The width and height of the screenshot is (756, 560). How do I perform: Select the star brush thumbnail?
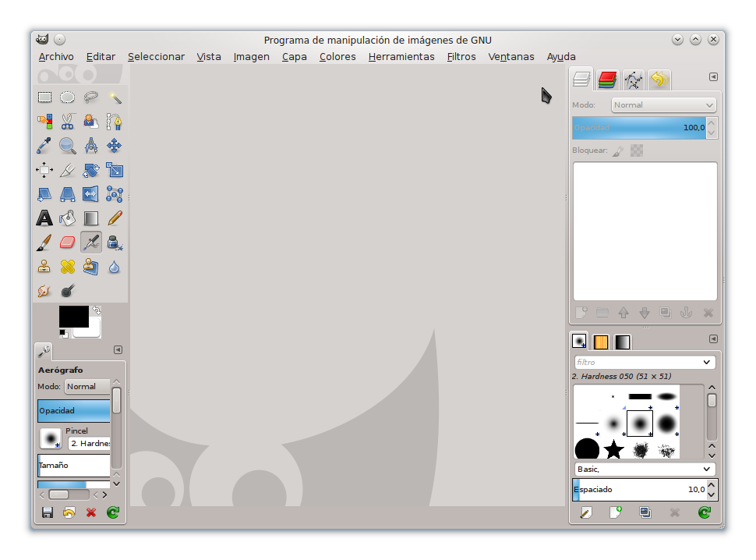point(613,449)
